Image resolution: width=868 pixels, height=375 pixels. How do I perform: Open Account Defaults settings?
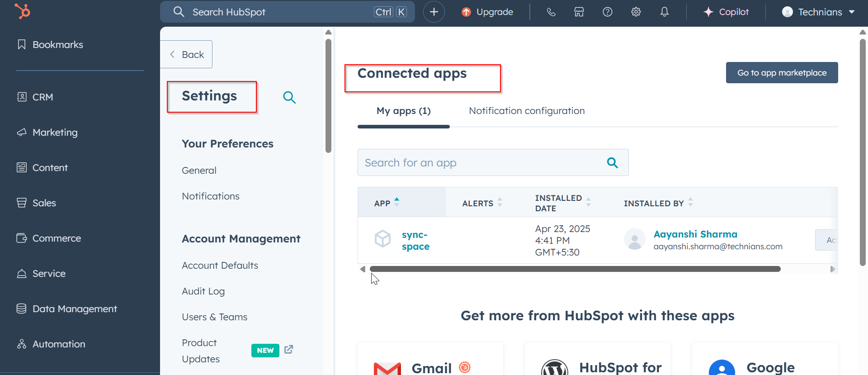click(x=220, y=266)
